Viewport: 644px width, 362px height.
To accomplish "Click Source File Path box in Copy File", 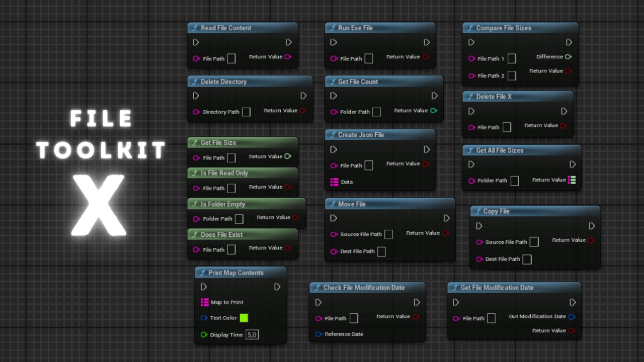I will coord(534,242).
